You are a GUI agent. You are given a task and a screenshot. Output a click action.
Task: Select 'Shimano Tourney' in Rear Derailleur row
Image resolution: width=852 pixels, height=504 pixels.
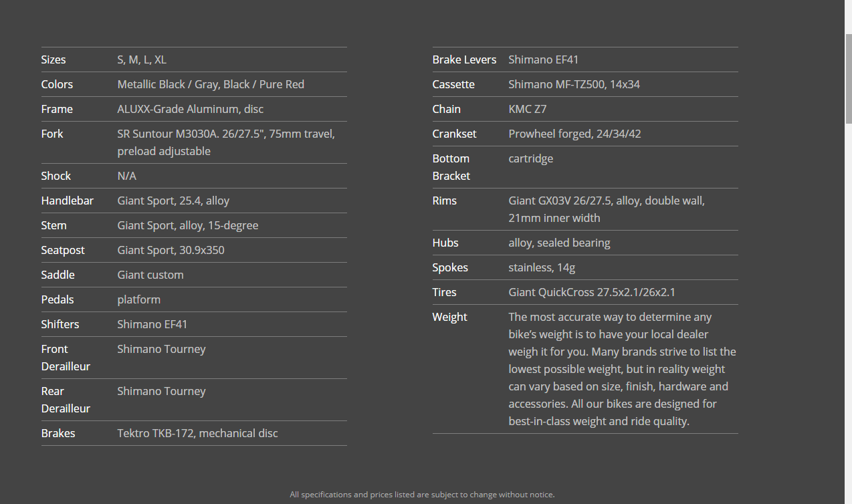click(162, 391)
